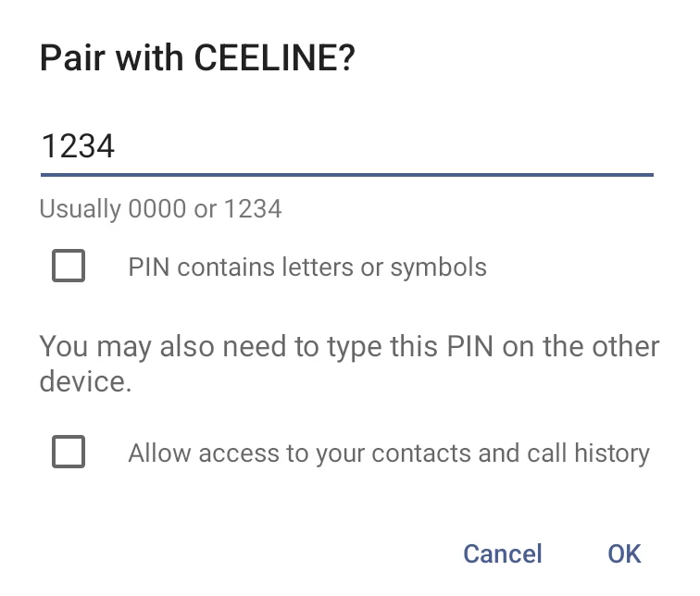Click the 'Allow access to your contacts and call history' label
Image resolution: width=700 pixels, height=596 pixels.
(x=389, y=453)
